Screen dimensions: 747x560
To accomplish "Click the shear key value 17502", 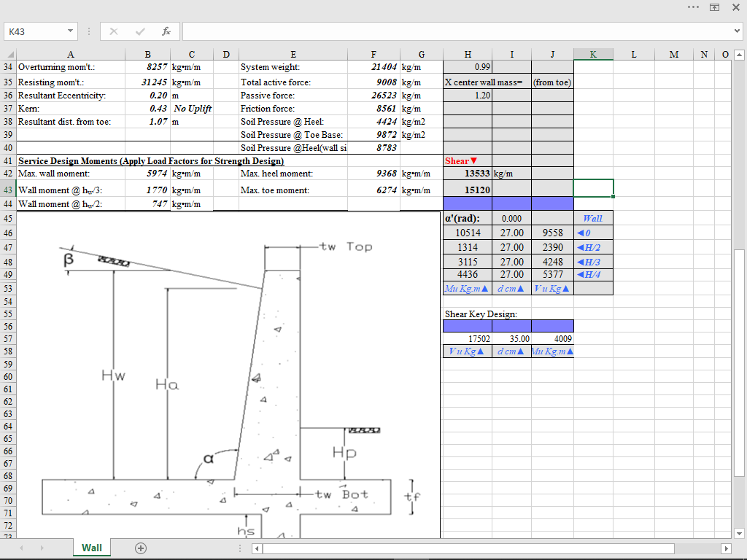I will 468,338.
